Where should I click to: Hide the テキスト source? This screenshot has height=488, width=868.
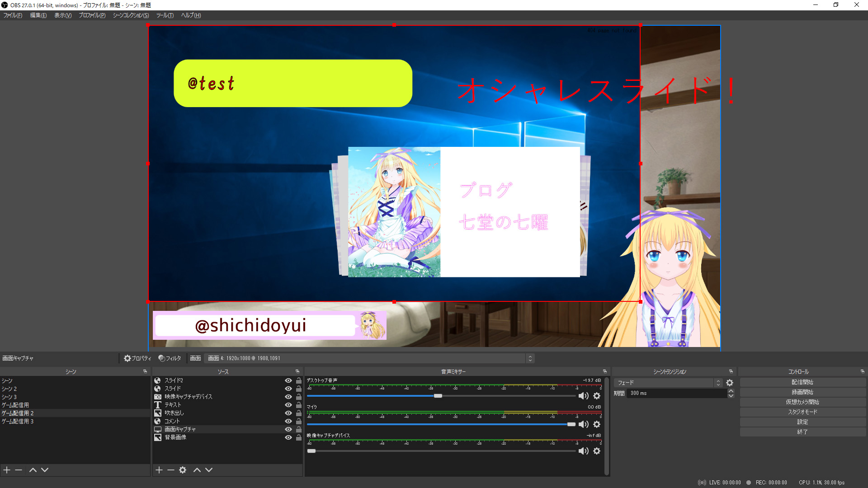click(288, 405)
